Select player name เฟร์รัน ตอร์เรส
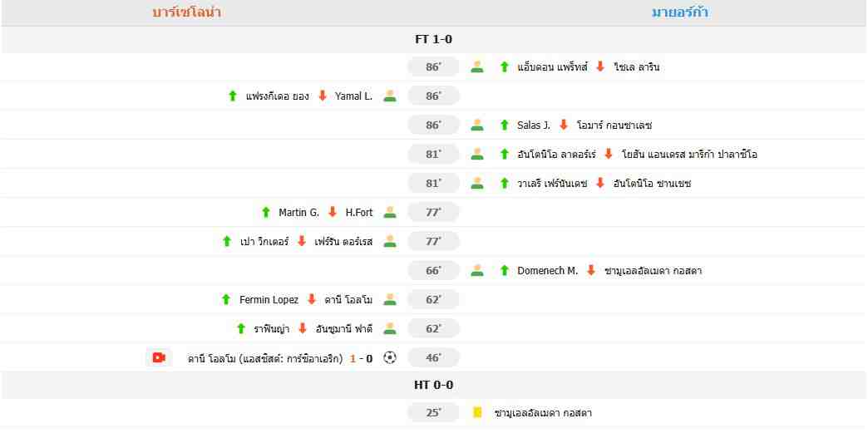 tap(343, 242)
